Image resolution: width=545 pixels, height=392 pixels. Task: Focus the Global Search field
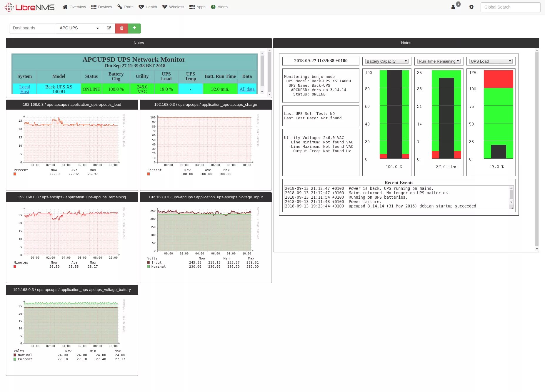510,7
